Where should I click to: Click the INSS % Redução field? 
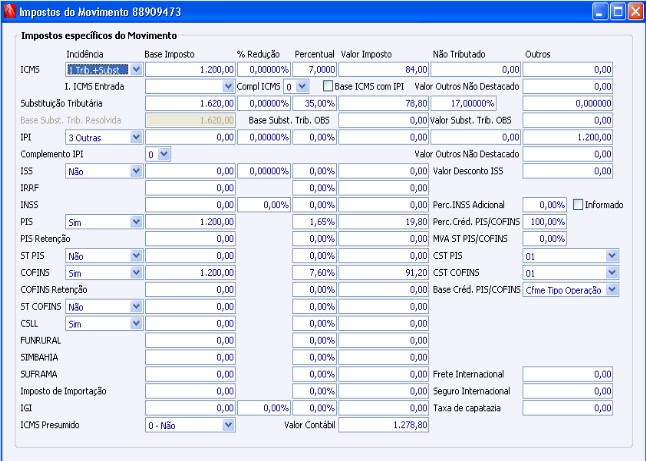click(264, 205)
